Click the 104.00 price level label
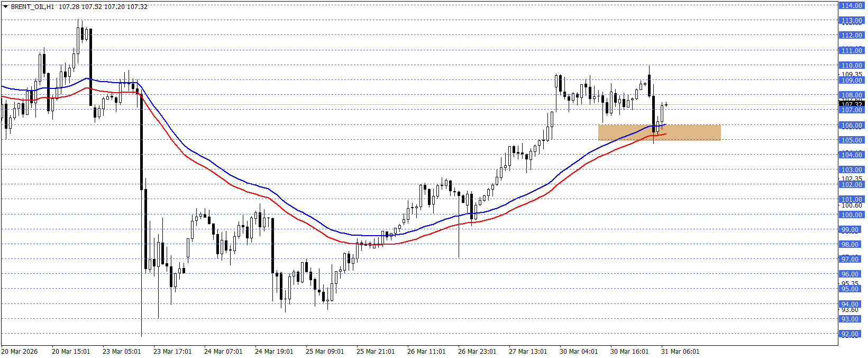 point(851,155)
